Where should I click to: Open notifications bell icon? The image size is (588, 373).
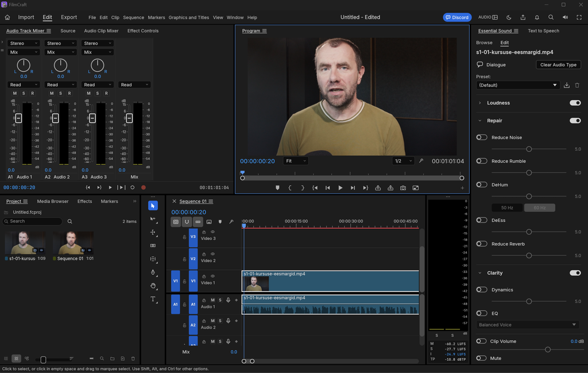coord(537,17)
